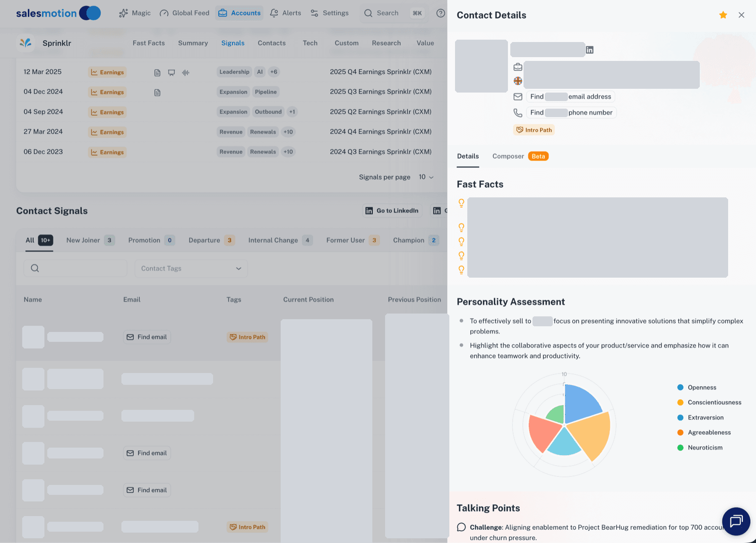The image size is (756, 543).
Task: Filter by Departure signals
Action: point(212,240)
